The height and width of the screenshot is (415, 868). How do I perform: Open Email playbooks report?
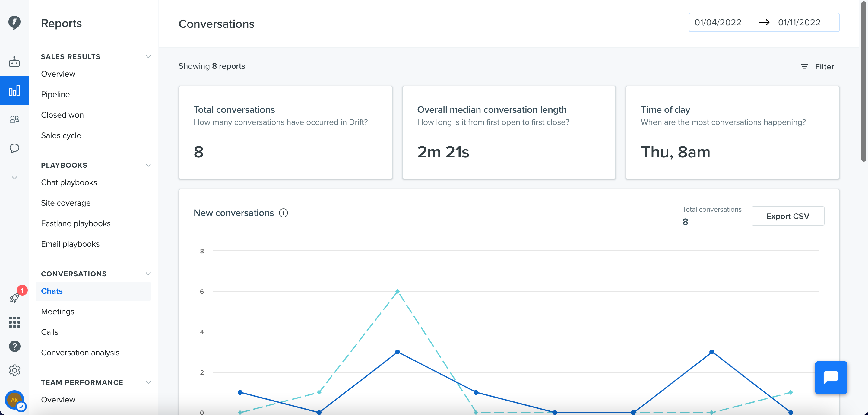pyautogui.click(x=70, y=244)
